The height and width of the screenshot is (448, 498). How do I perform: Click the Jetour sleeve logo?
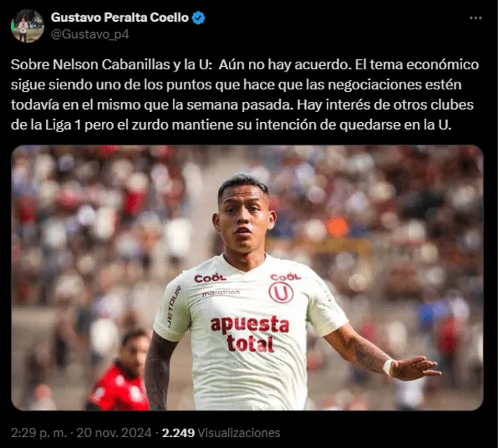(174, 306)
